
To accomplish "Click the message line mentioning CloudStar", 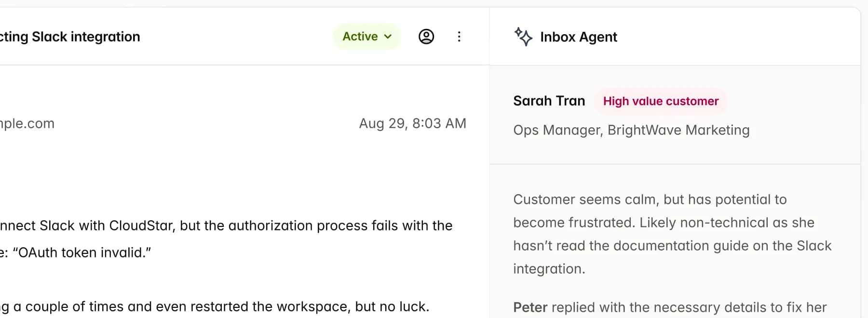I will point(227,225).
